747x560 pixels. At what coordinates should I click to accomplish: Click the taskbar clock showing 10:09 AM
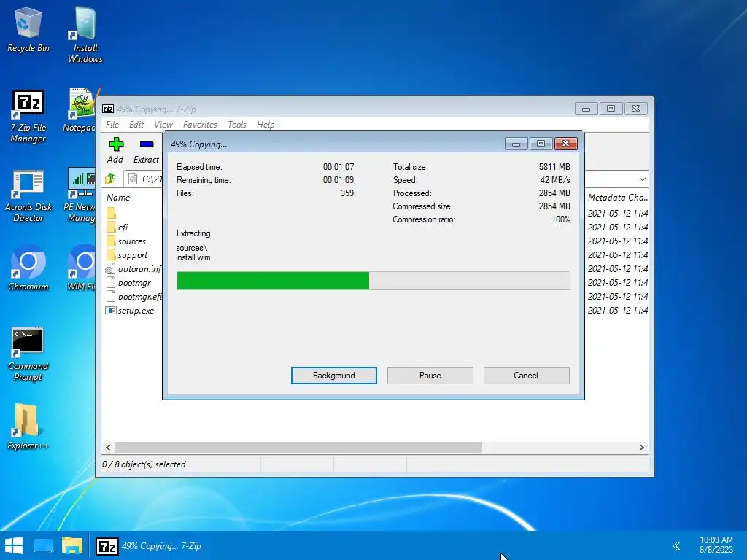click(716, 545)
